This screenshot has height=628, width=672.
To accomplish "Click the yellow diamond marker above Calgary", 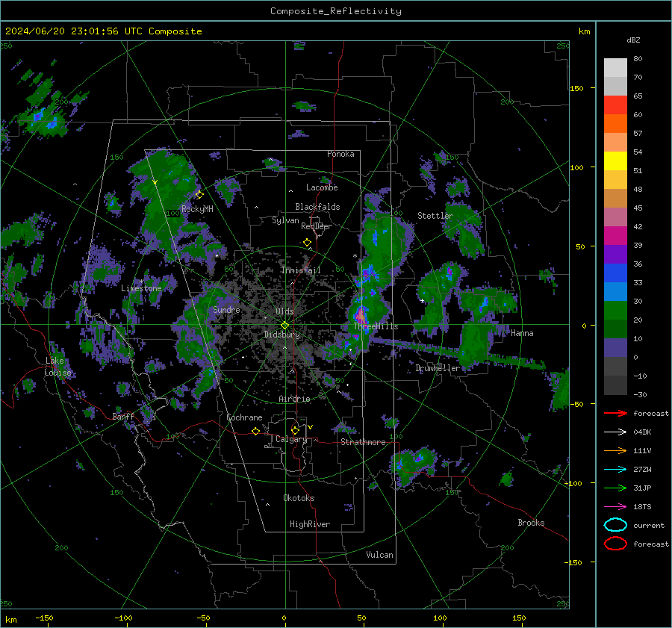I will pos(295,430).
